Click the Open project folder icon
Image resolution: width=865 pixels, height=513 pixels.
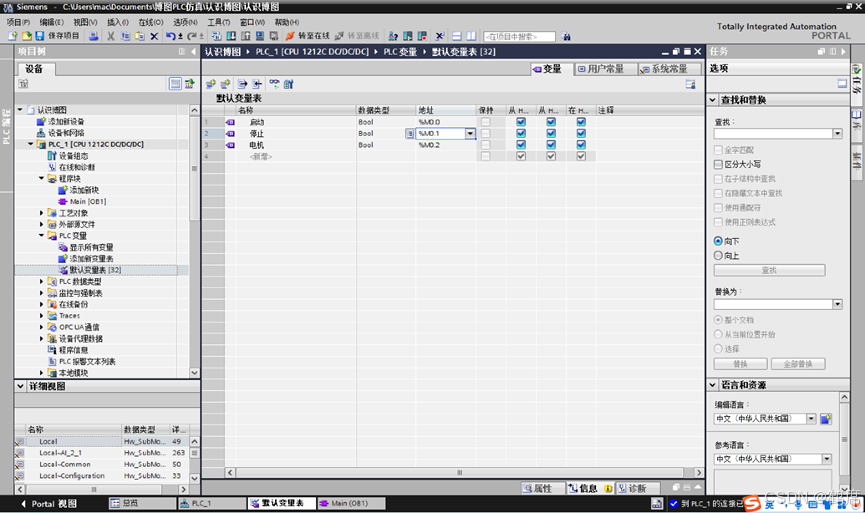[x=26, y=36]
